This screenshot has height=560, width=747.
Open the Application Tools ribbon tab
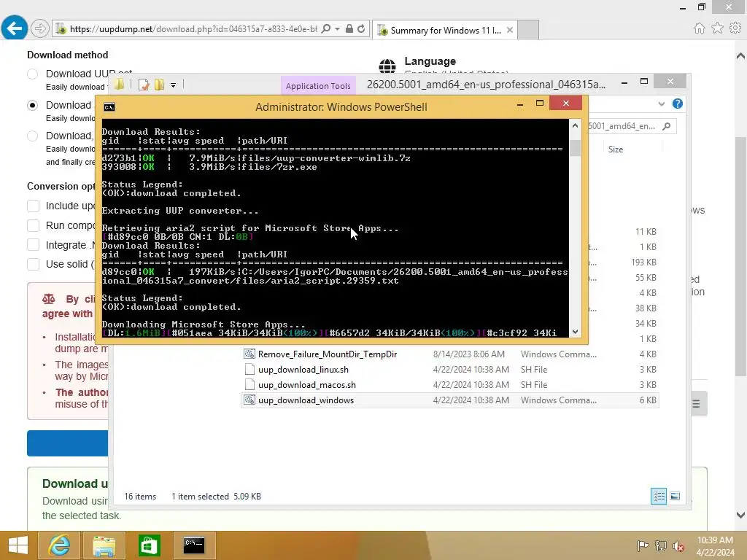tap(318, 86)
